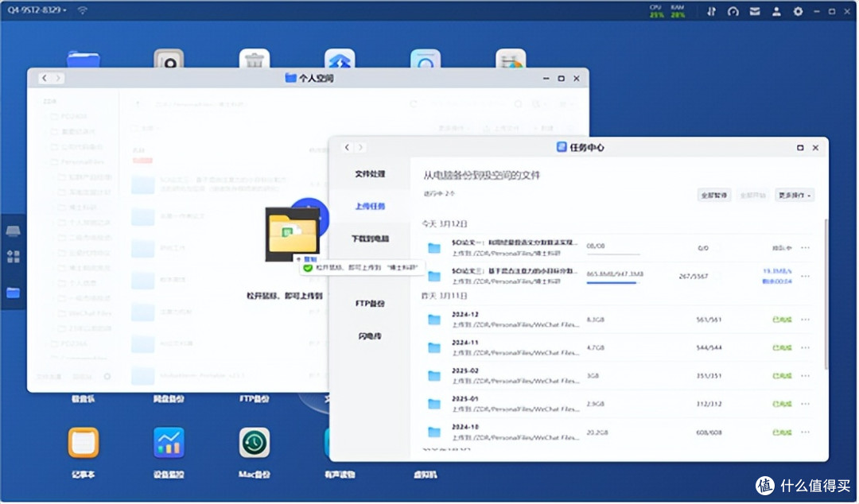Select the 2024-10 task name
Image resolution: width=859 pixels, height=504 pixels.
[x=465, y=428]
